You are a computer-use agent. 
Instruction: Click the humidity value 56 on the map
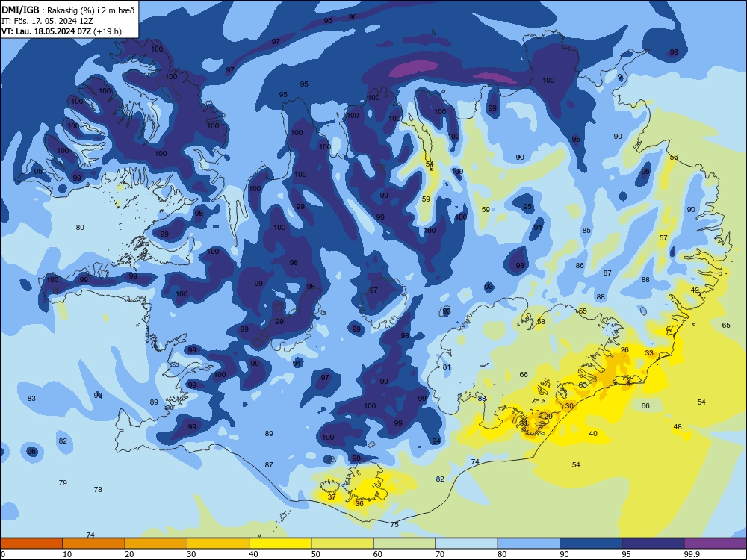coord(674,157)
